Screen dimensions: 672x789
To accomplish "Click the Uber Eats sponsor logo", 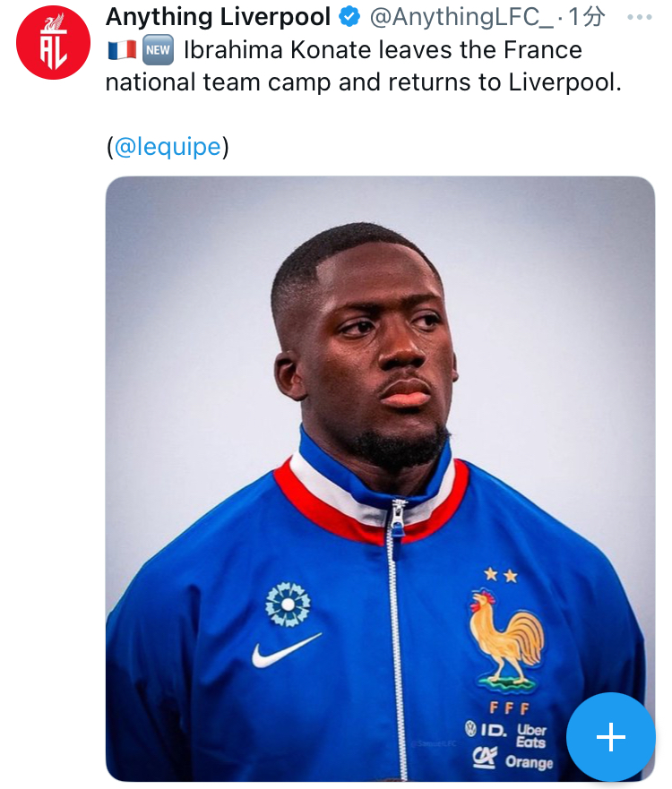I will (531, 735).
